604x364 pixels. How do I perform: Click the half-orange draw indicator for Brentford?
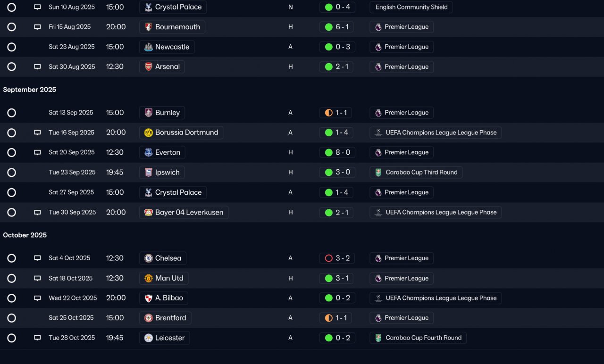coord(329,318)
